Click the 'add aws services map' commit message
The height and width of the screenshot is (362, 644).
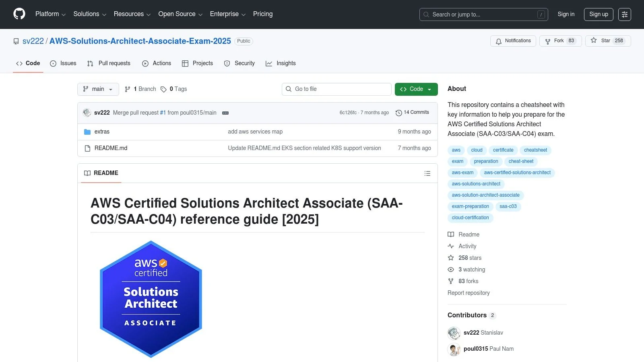click(255, 132)
